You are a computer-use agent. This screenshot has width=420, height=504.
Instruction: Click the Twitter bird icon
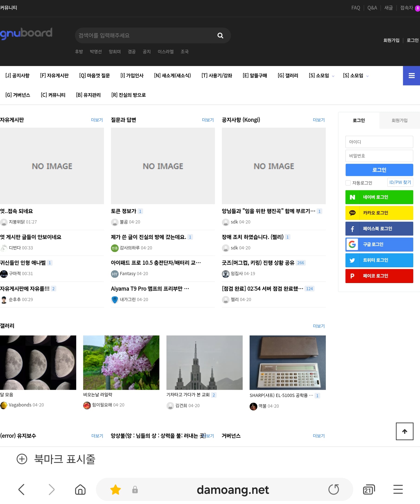pos(352,260)
